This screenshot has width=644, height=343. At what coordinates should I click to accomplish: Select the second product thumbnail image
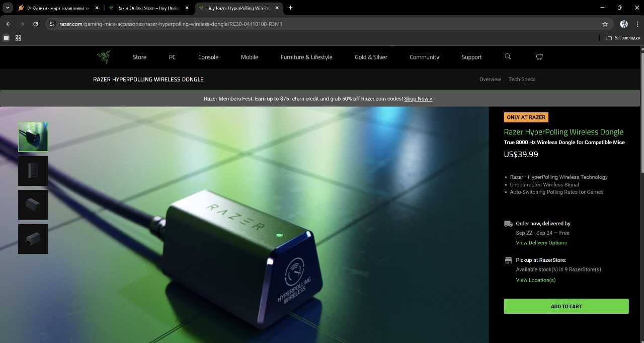[33, 171]
